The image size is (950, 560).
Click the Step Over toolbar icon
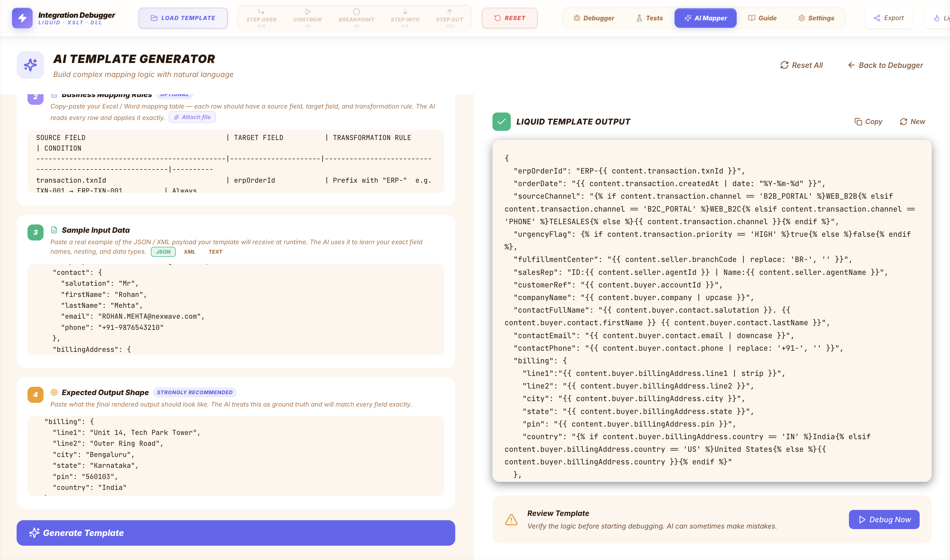[261, 12]
